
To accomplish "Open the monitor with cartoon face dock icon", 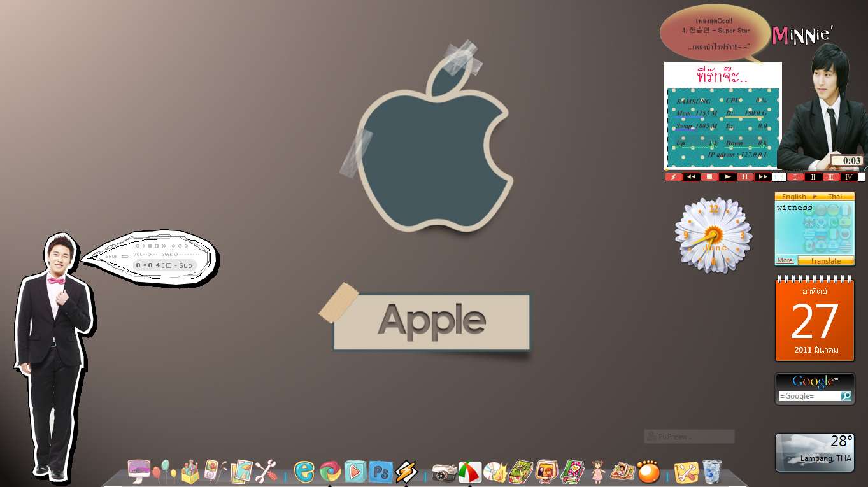I will click(546, 472).
